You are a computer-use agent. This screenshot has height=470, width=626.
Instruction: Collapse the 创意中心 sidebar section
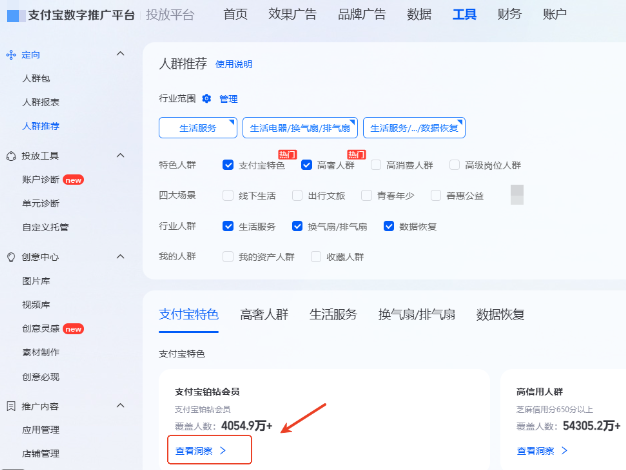tap(120, 256)
